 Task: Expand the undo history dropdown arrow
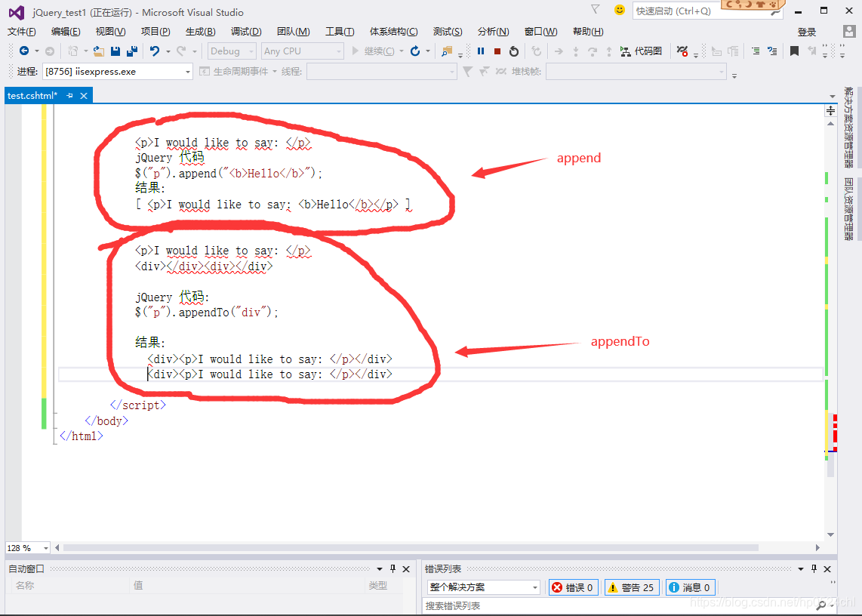point(168,51)
